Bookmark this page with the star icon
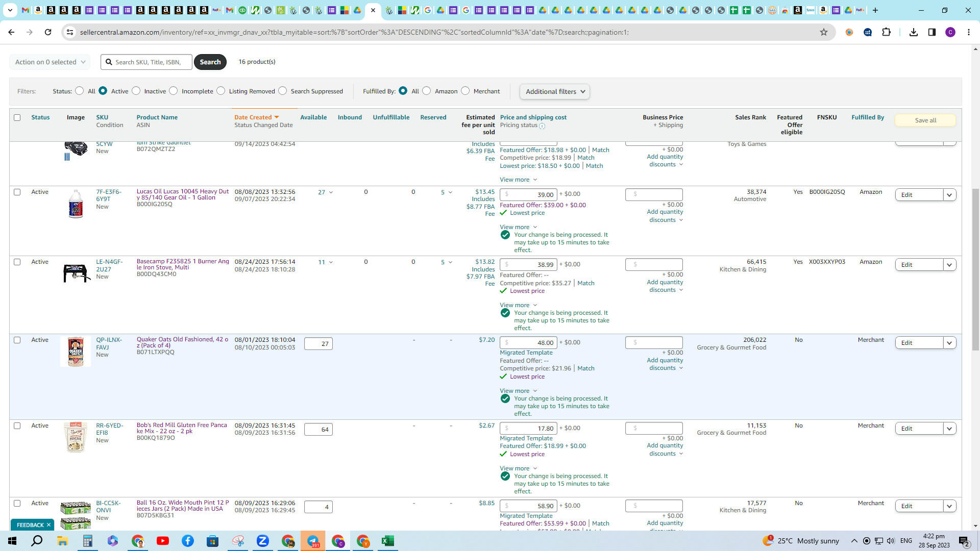Viewport: 980px width, 551px height. [x=824, y=32]
